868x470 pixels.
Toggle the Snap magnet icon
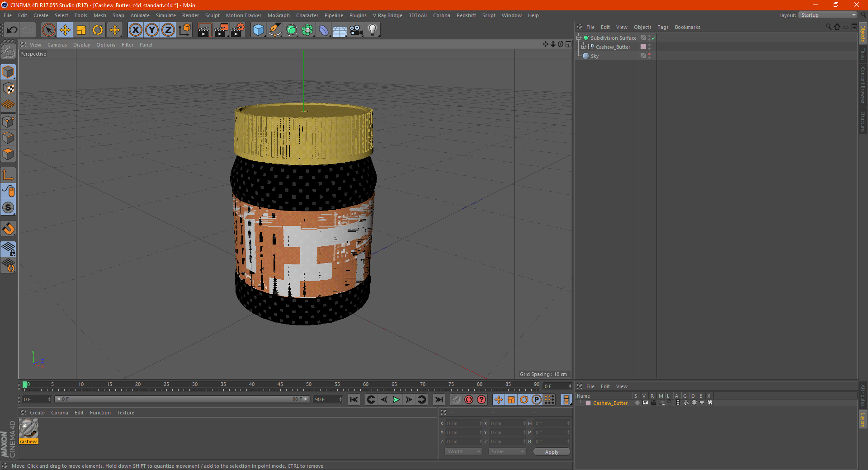8,229
